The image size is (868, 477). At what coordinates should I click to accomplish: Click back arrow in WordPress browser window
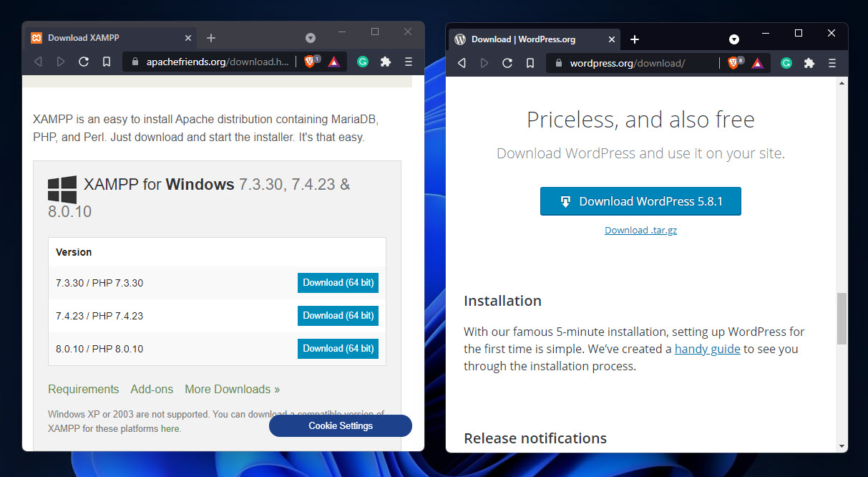click(x=462, y=63)
